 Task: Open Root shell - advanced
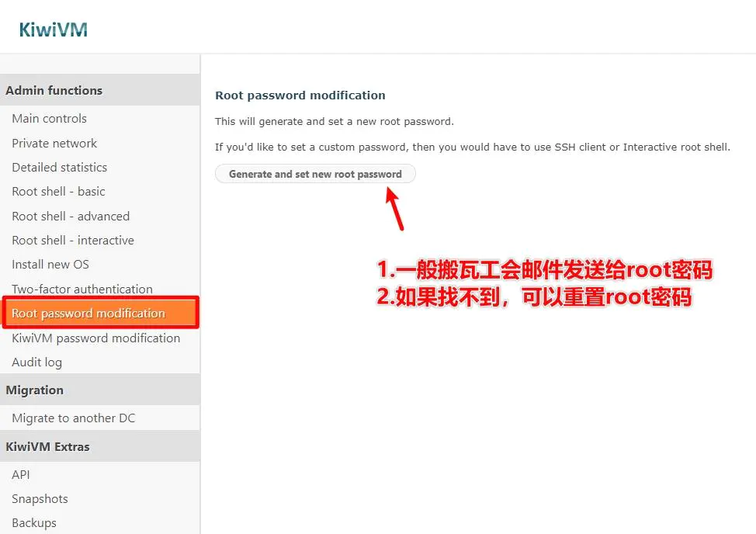pyautogui.click(x=71, y=216)
